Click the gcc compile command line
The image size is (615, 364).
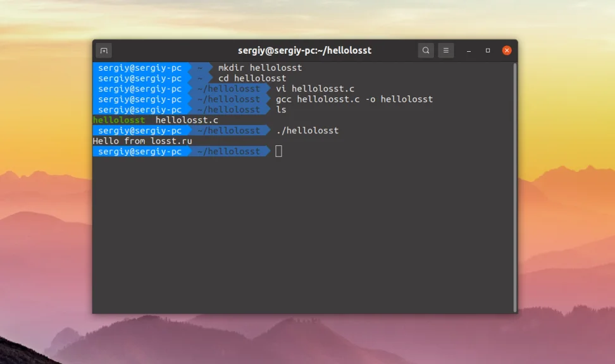(x=354, y=99)
